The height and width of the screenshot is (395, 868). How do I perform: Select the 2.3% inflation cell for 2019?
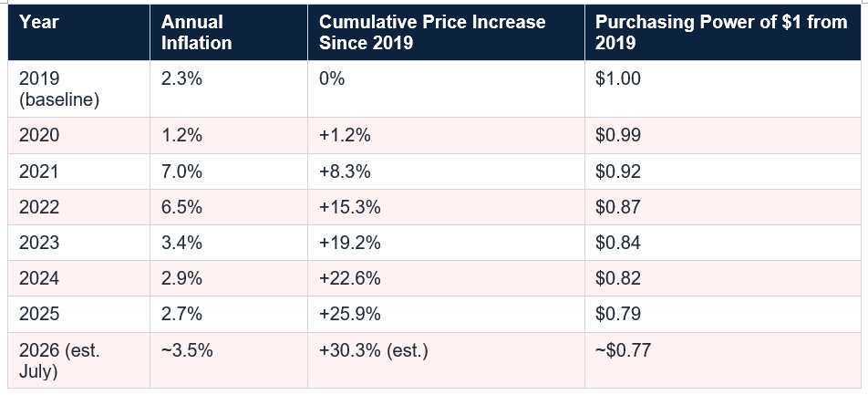click(229, 88)
